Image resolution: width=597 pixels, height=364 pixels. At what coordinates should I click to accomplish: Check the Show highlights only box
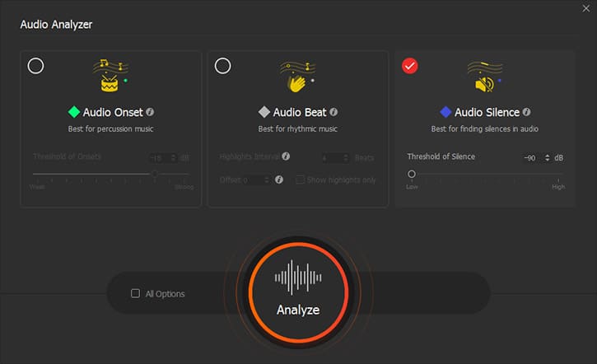pyautogui.click(x=300, y=180)
